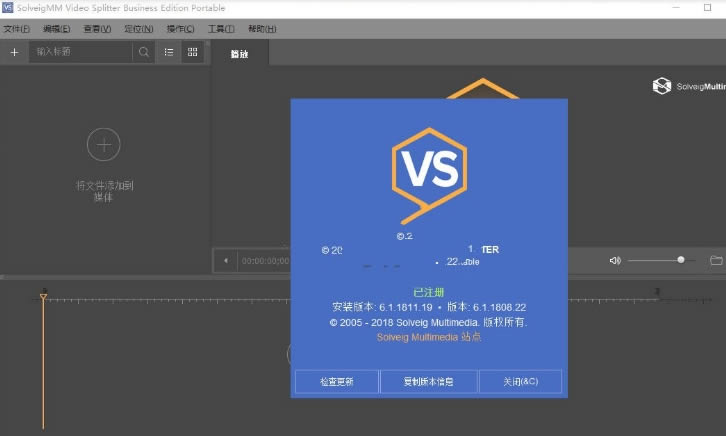Open the 操作(C) menu
This screenshot has width=726, height=436.
click(181, 29)
